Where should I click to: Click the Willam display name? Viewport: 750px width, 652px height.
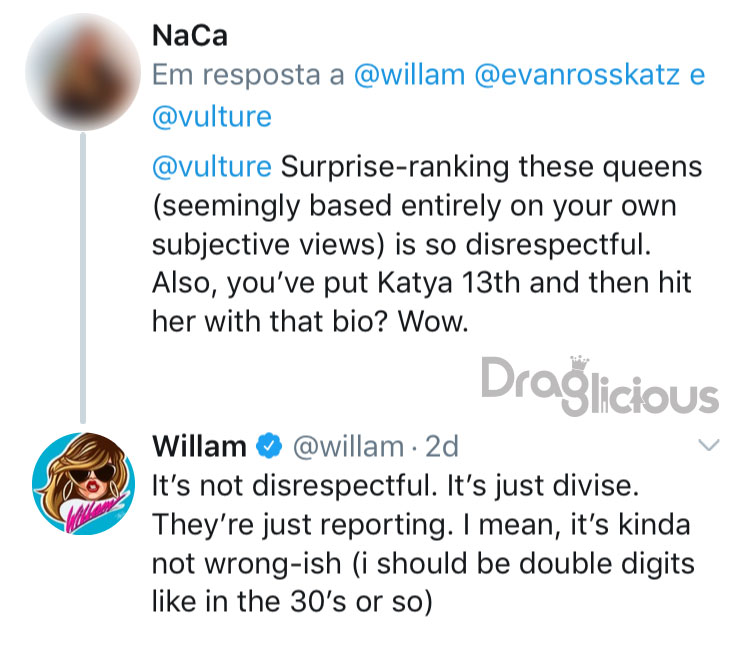[199, 446]
